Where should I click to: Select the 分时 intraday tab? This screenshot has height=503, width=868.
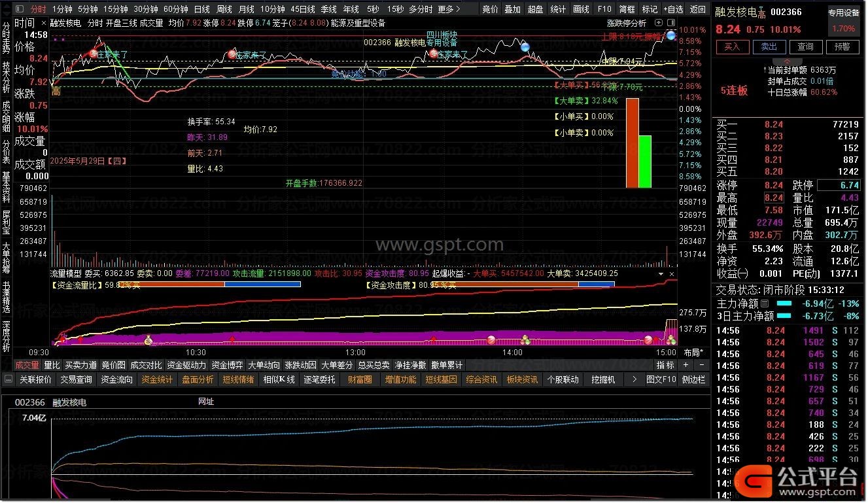click(39, 9)
